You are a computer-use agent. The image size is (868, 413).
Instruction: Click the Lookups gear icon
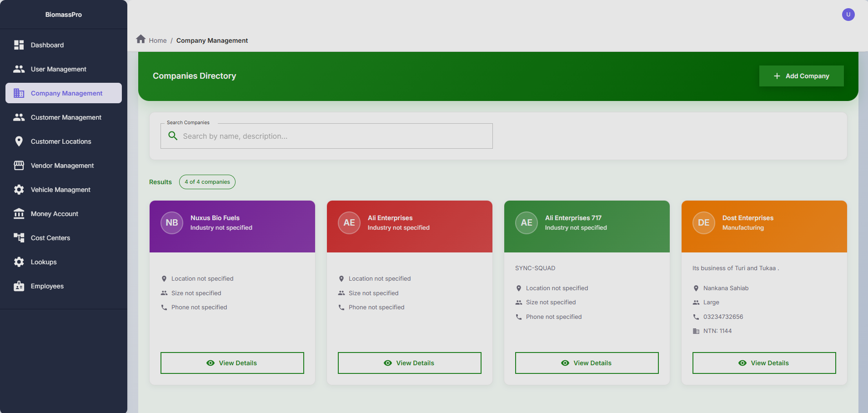tap(19, 262)
